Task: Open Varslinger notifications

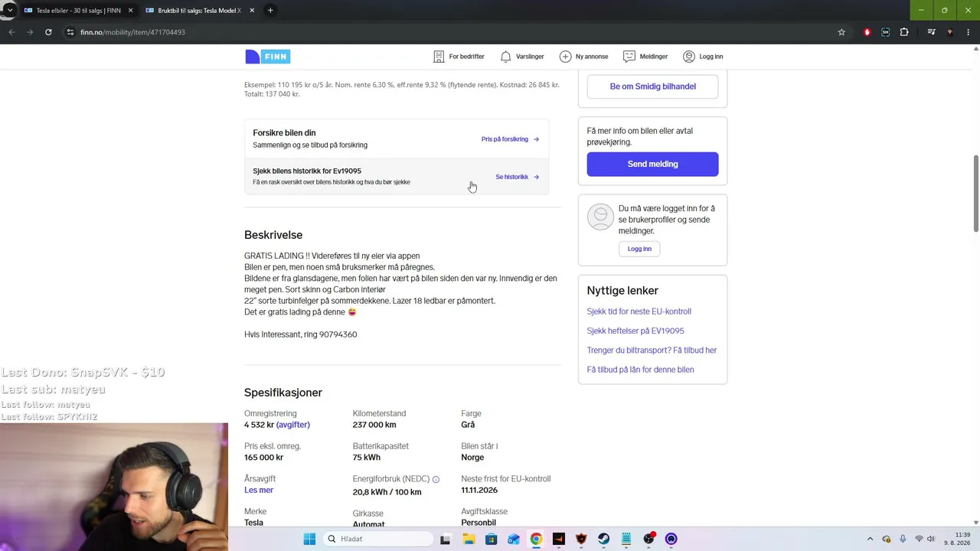Action: pos(522,57)
